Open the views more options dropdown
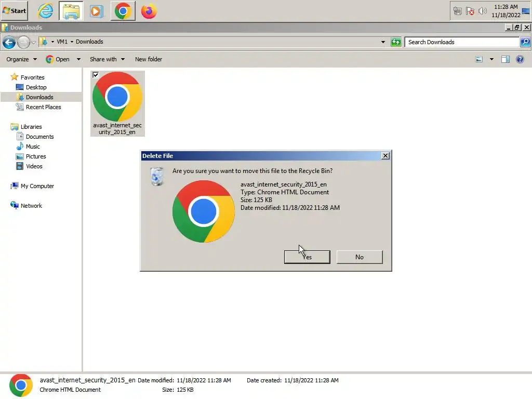The height and width of the screenshot is (399, 532). [491, 59]
